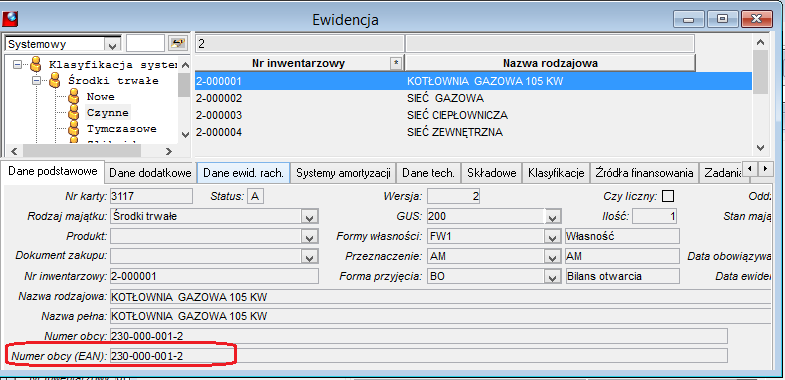
Task: Open the Rodzaj majątku dropdown
Action: tap(309, 217)
